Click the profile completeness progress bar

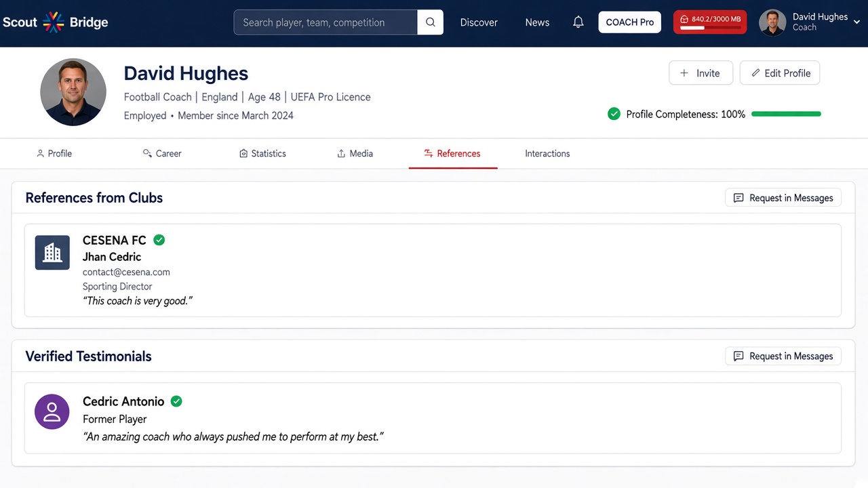tap(786, 114)
